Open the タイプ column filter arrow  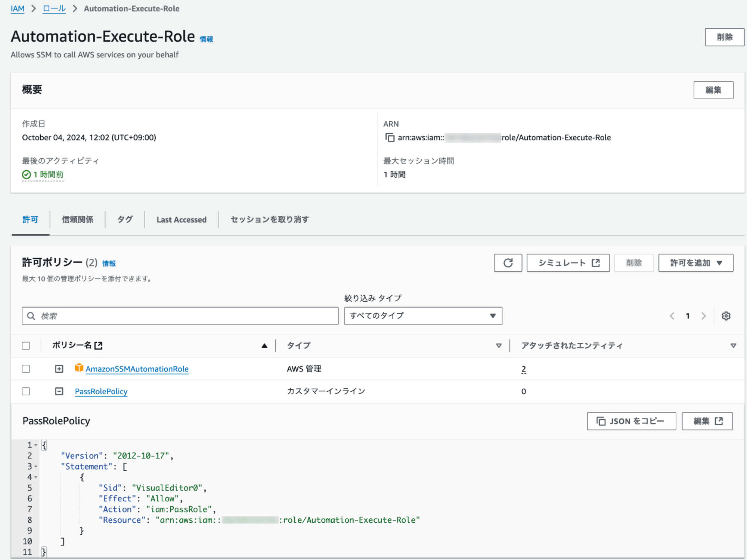pos(499,346)
